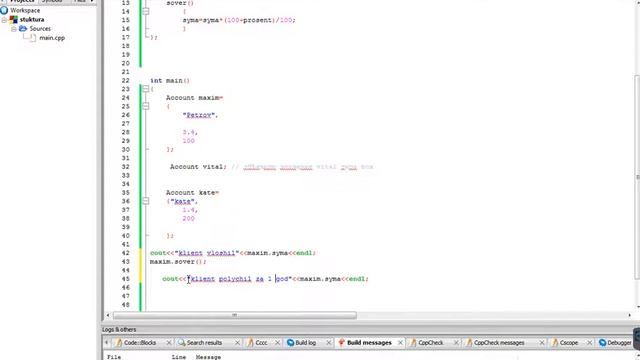
Task: Click the main.cpp file icon
Action: (x=33, y=38)
